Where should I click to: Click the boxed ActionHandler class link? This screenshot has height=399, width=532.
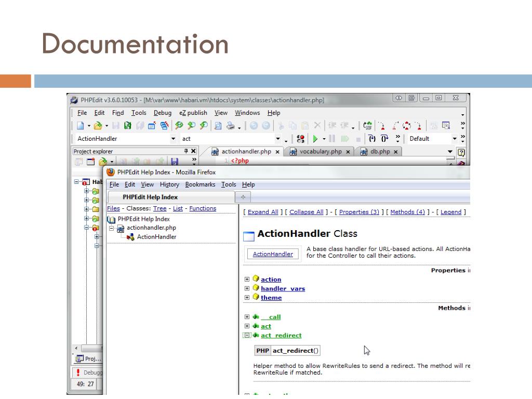coord(273,254)
